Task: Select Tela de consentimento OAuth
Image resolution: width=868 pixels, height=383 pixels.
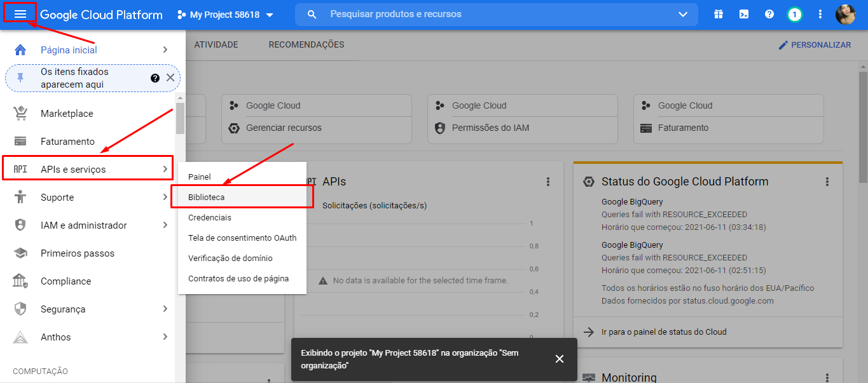Action: (242, 238)
